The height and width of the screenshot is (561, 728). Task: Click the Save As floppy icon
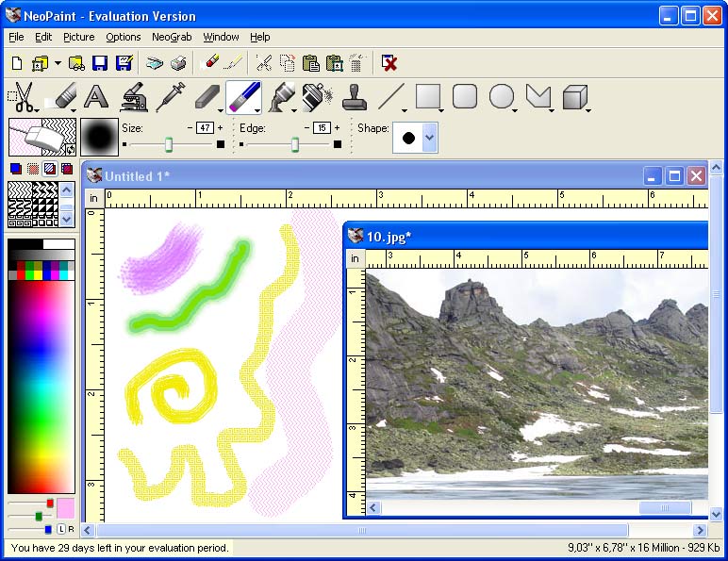(x=124, y=62)
